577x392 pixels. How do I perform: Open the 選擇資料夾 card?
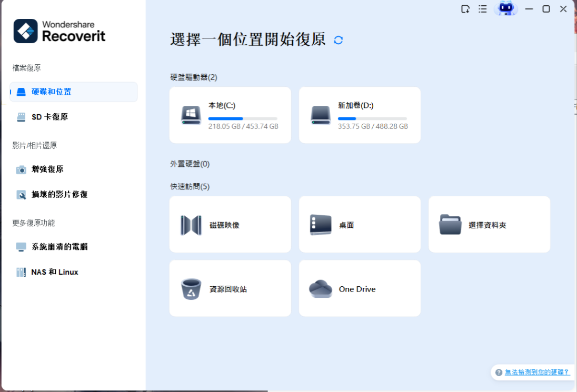[x=489, y=224]
